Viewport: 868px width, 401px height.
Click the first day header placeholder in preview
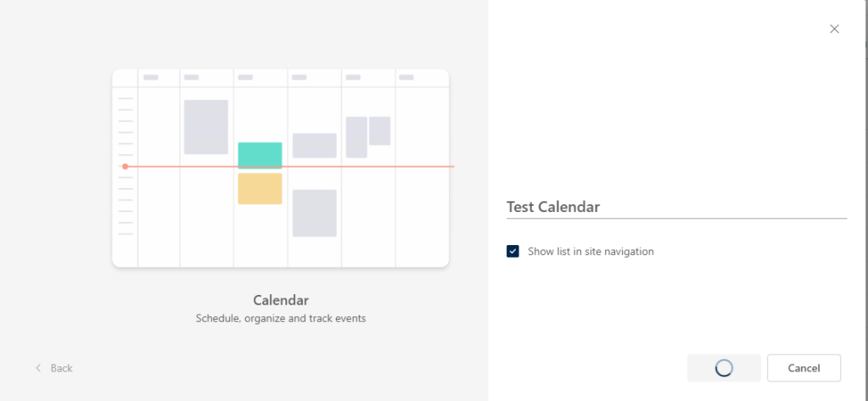point(151,77)
